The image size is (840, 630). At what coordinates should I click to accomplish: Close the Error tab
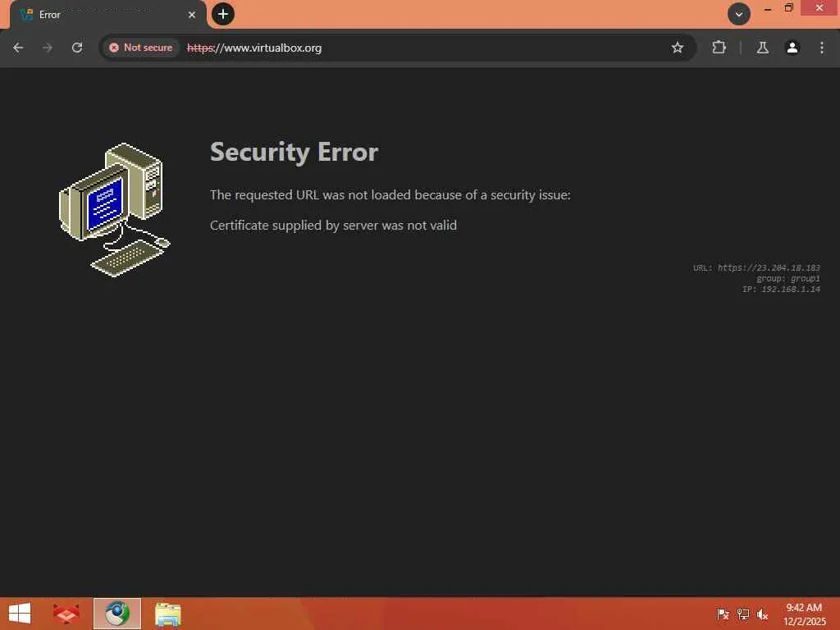(x=192, y=15)
